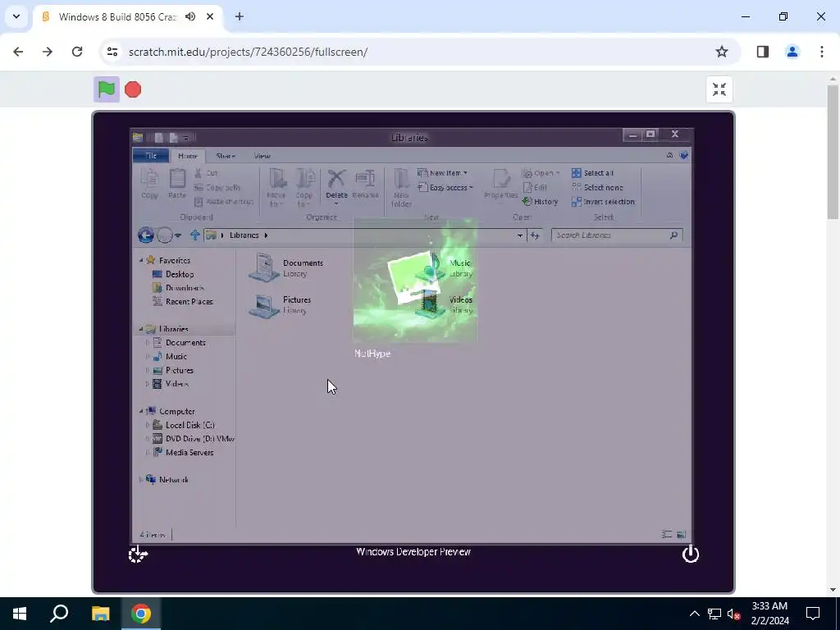Open taskbar Search

(x=59, y=614)
